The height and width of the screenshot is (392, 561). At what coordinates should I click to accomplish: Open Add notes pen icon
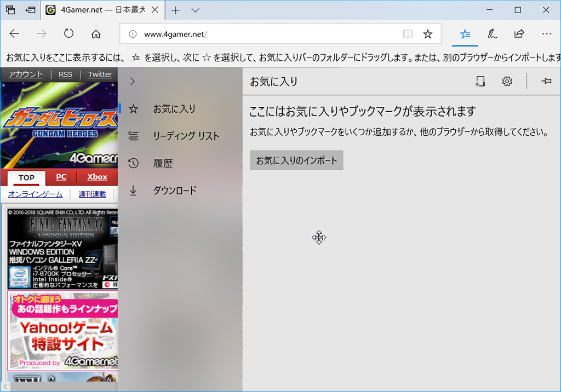pyautogui.click(x=493, y=34)
